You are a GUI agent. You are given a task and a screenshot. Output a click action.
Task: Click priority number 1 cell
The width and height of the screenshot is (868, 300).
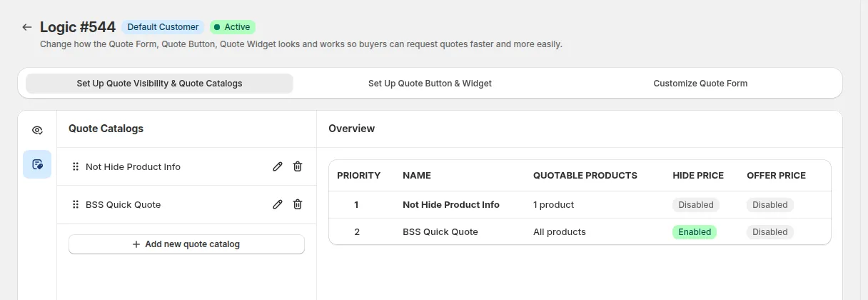tap(356, 205)
